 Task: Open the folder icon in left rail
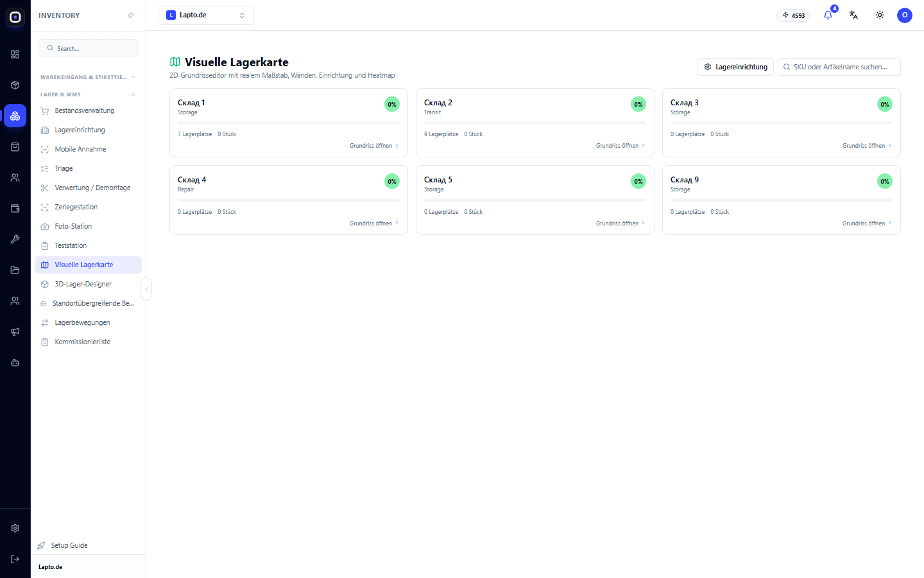coord(15,270)
